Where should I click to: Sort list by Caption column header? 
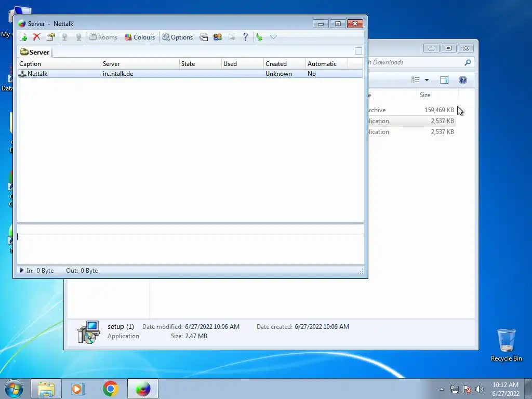tap(59, 64)
